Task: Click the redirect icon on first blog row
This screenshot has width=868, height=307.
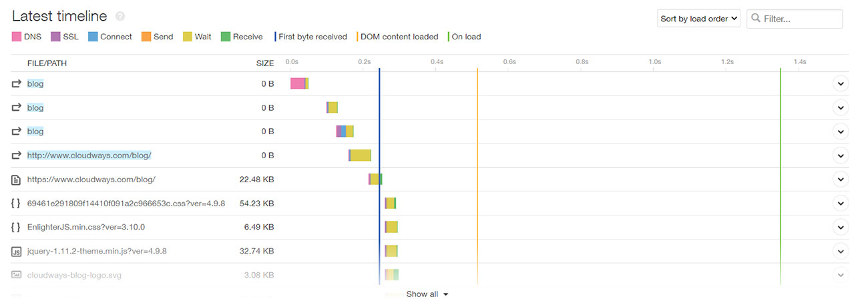Action: pos(17,84)
